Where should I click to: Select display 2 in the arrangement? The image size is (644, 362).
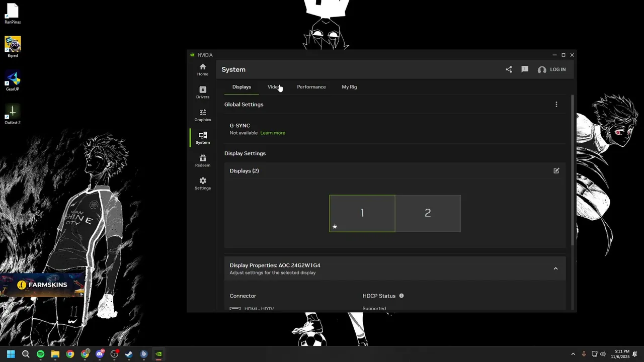coord(428,213)
